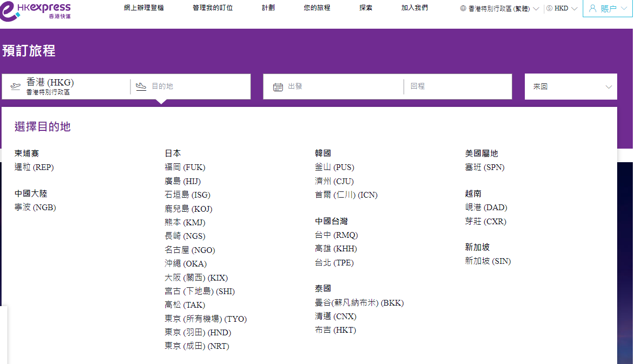The image size is (637, 364).
Task: Open the 探索 navigation menu
Action: [365, 8]
